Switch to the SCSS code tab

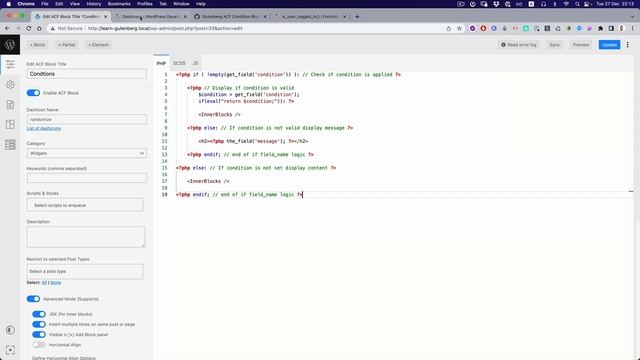(179, 63)
